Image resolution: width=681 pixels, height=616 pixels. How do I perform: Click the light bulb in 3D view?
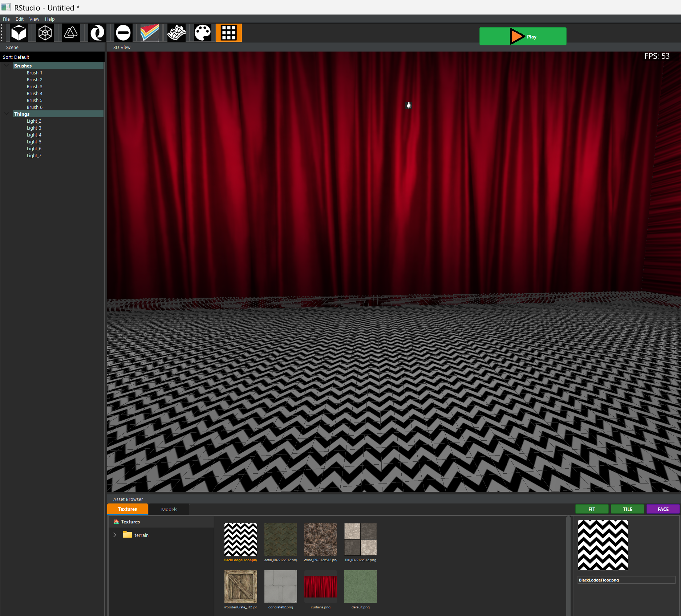click(409, 106)
